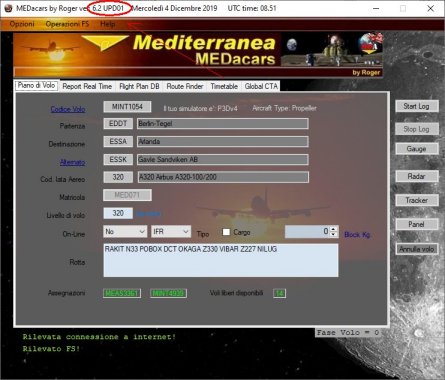Screen dimensions: 445x380
Task: Decrease Block Kg using stepper down arrow
Action: tap(334, 234)
